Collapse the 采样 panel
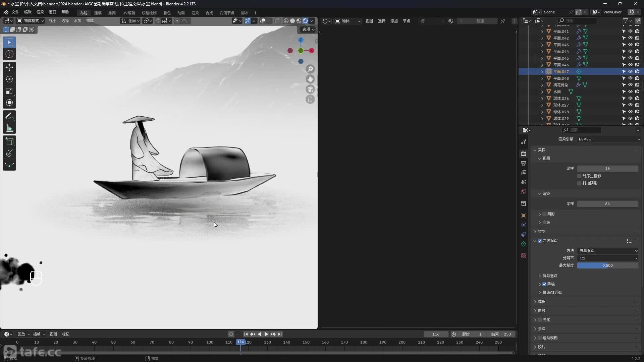The image size is (644, 362). (x=541, y=150)
